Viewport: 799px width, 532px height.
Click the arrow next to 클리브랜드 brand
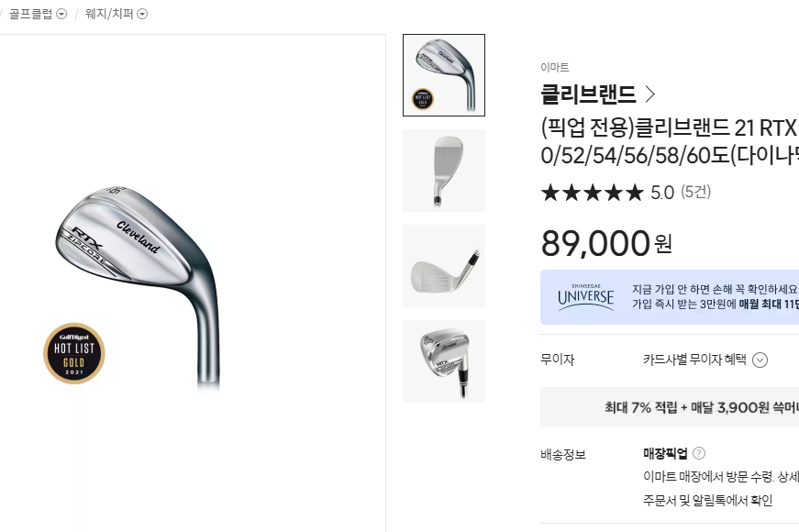pyautogui.click(x=649, y=94)
